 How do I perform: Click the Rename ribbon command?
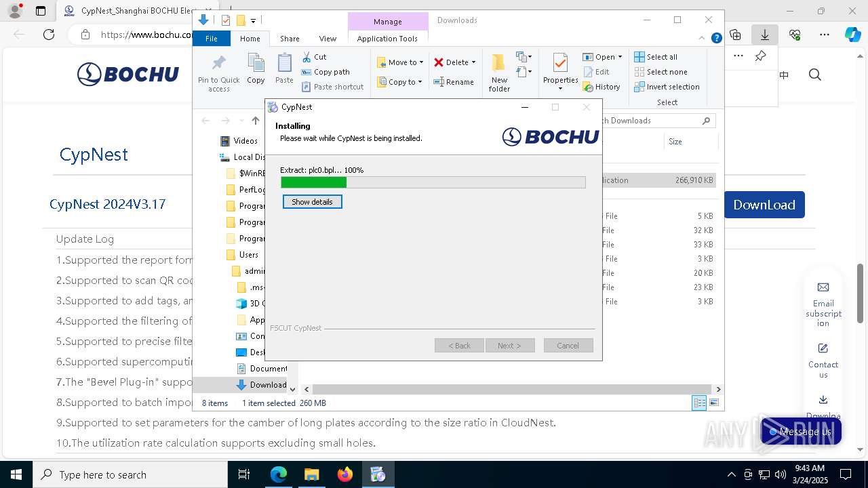tap(454, 82)
